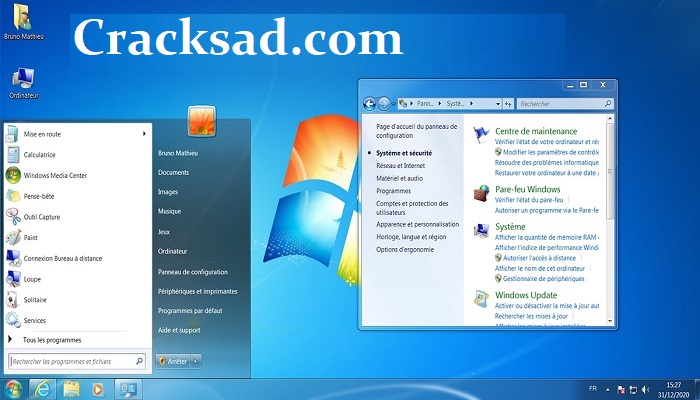Screen dimensions: 700x400
Task: Click the network tray icon
Action: click(x=633, y=390)
